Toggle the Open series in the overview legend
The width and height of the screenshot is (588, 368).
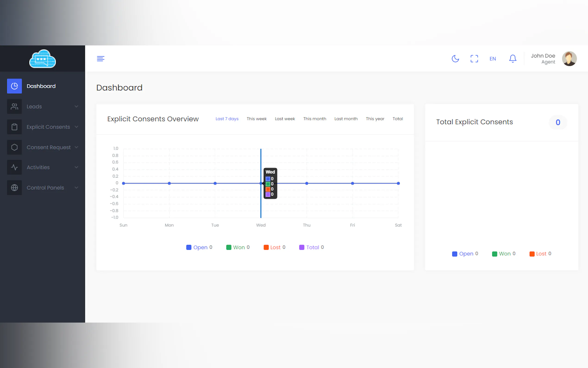click(x=200, y=247)
